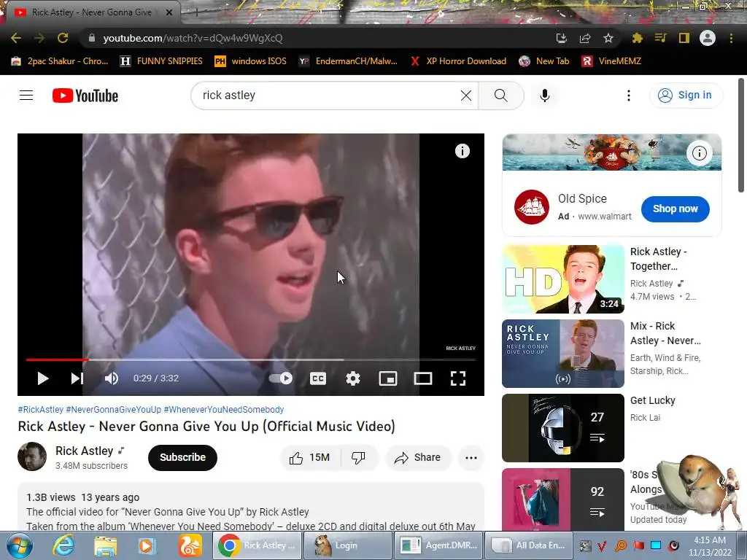This screenshot has width=747, height=560.
Task: Open Windows Explorer folder in taskbar
Action: 105,545
